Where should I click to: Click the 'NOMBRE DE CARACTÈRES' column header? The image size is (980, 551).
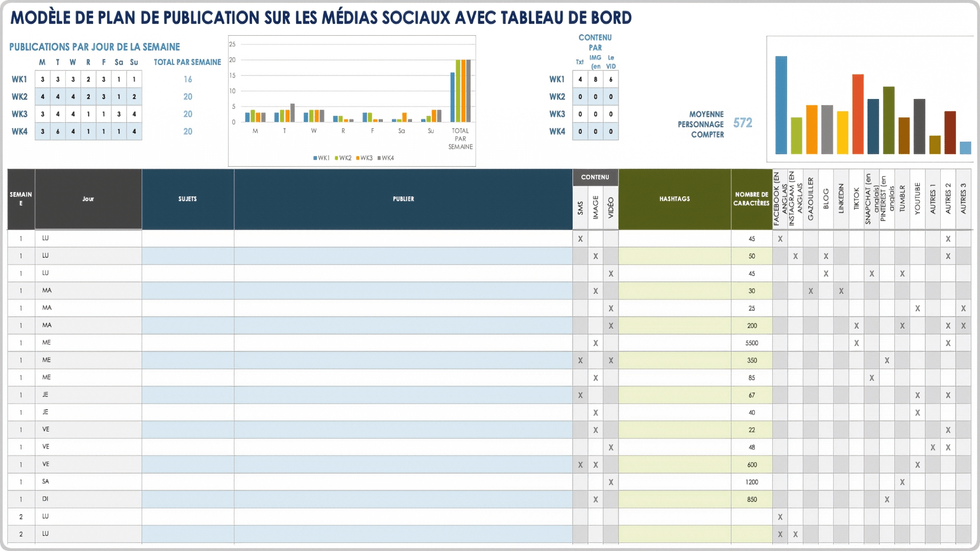coord(751,199)
